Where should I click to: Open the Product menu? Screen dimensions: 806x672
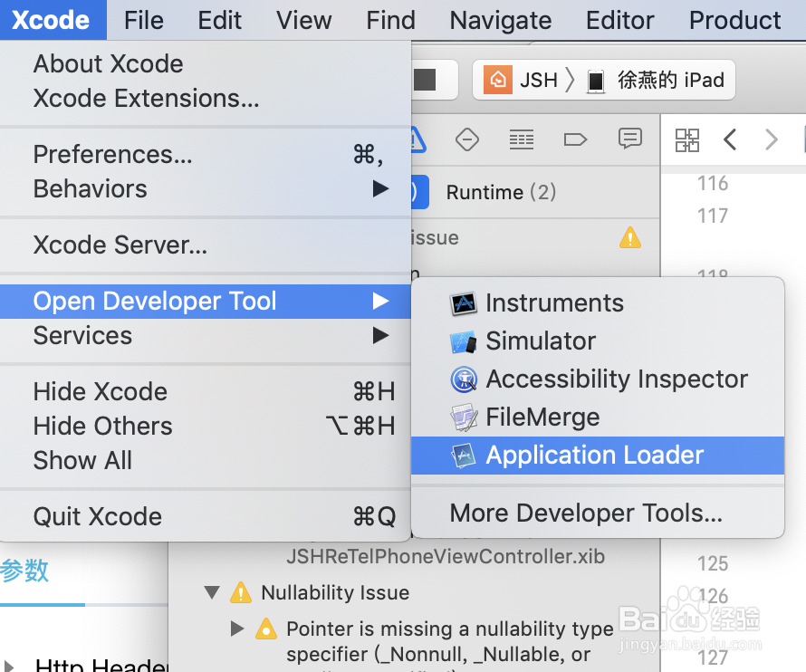[734, 20]
